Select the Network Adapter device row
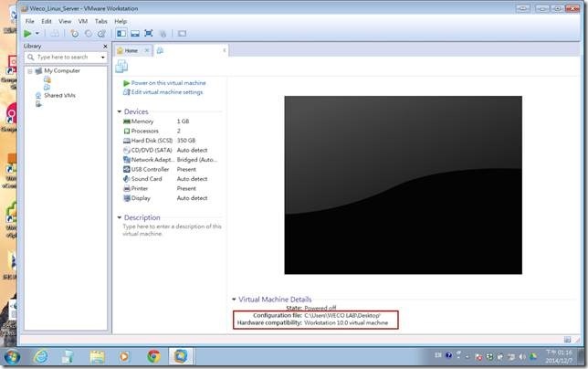This screenshot has width=588, height=369. tap(171, 159)
